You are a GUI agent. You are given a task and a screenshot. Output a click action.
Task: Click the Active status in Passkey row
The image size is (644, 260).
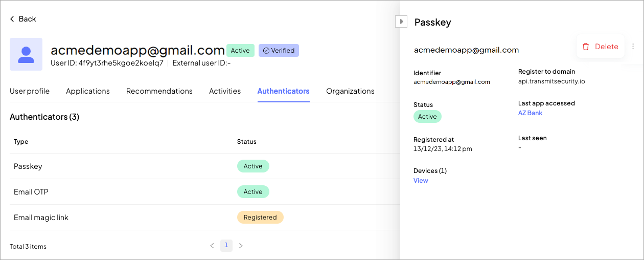tap(253, 166)
